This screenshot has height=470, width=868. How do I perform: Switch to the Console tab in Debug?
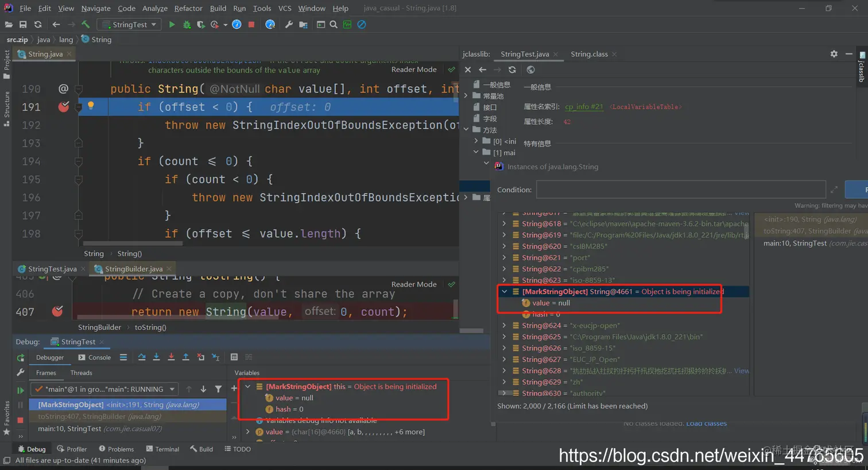click(x=95, y=357)
